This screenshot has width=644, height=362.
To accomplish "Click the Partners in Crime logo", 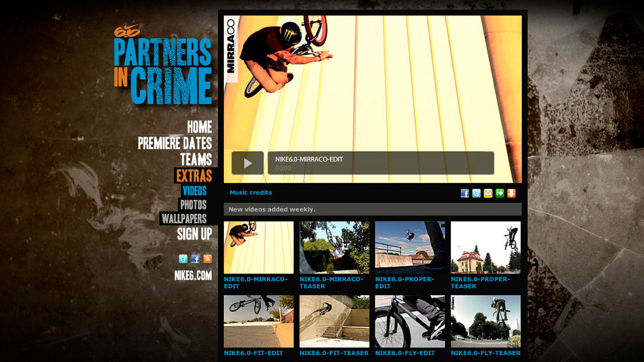I will pos(163,64).
